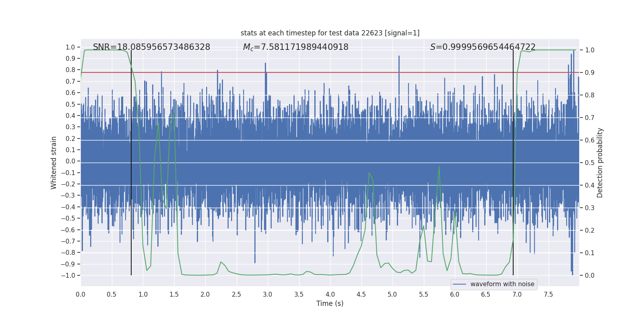
Task: Click the blue line sample in legend
Action: pyautogui.click(x=459, y=284)
